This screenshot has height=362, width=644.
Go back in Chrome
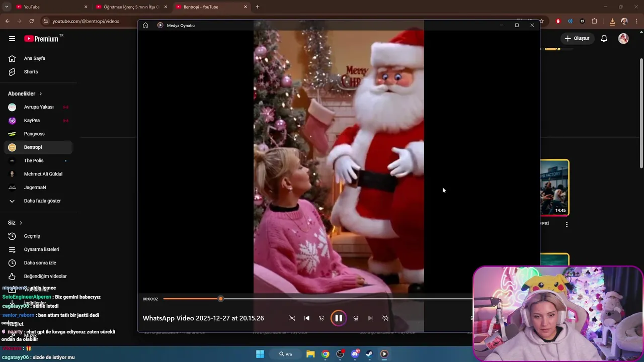point(7,21)
